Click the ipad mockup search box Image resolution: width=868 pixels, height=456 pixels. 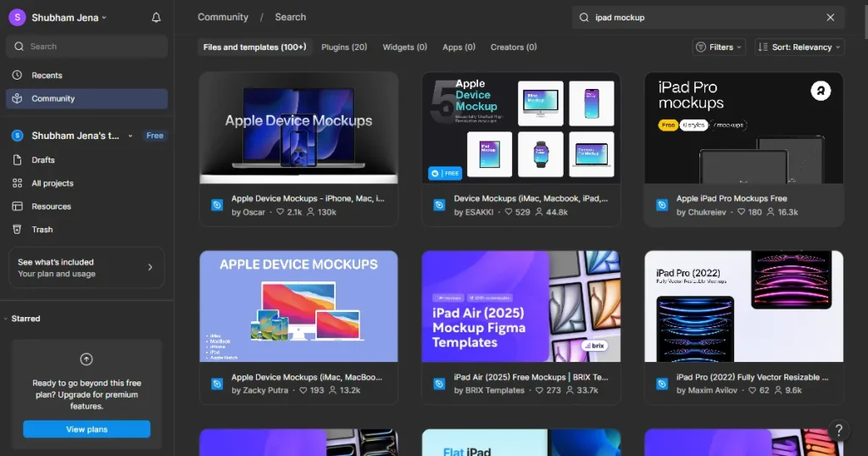point(708,18)
